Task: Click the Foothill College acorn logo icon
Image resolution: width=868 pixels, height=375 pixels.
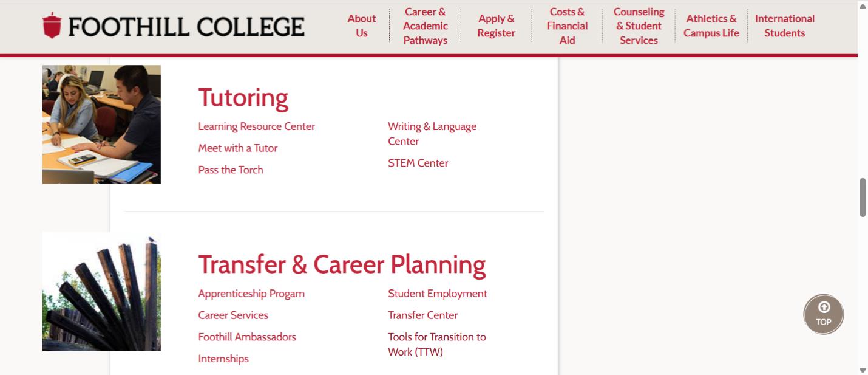Action: coord(52,26)
